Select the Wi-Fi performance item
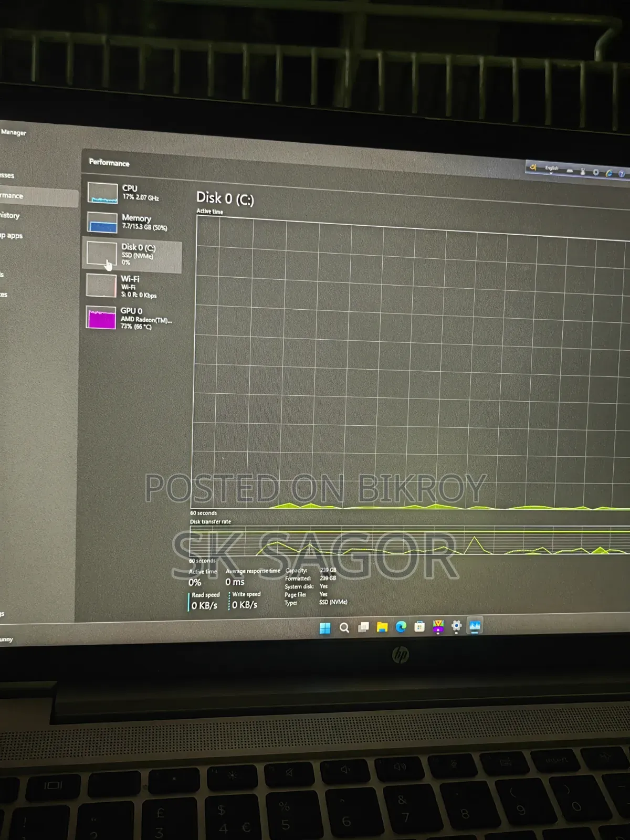 click(132, 287)
